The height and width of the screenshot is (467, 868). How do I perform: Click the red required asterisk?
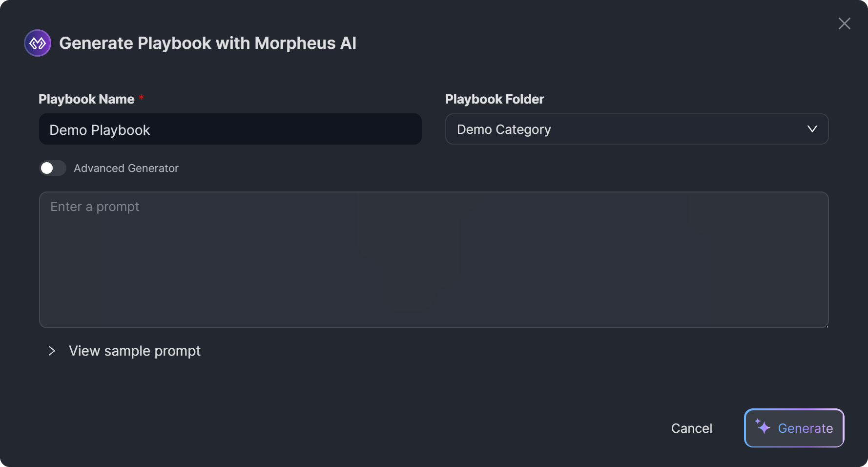141,98
